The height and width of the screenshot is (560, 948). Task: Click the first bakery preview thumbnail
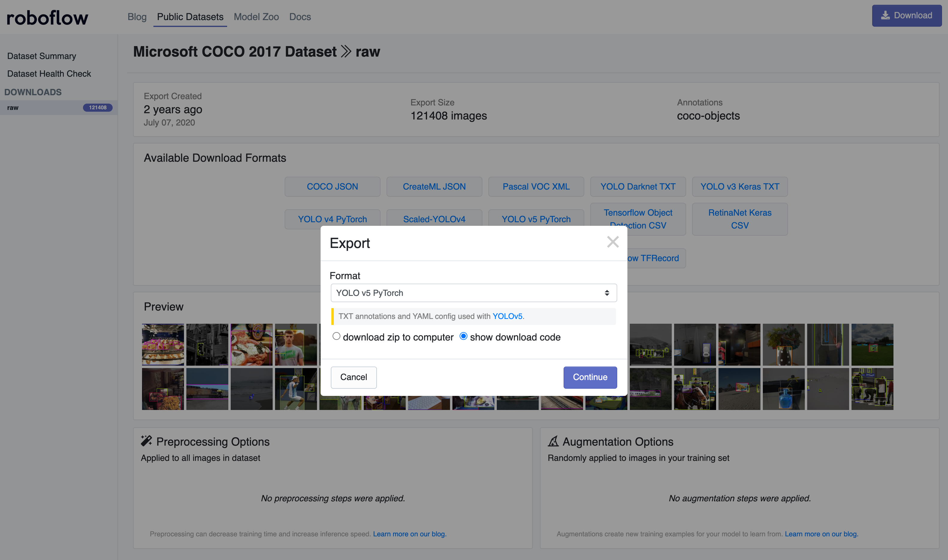(163, 344)
